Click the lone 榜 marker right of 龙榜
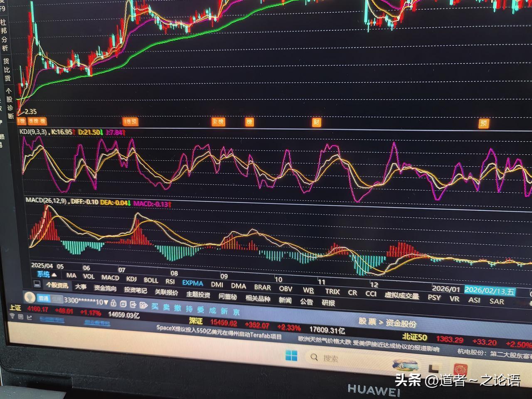Screen dimensions: 532x399 pos(249,121)
